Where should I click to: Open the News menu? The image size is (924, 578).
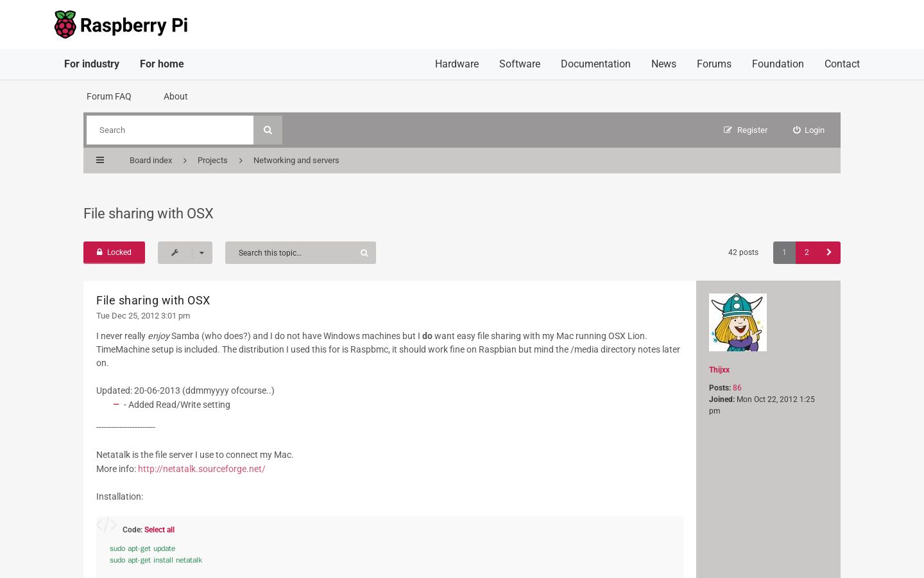pos(663,64)
